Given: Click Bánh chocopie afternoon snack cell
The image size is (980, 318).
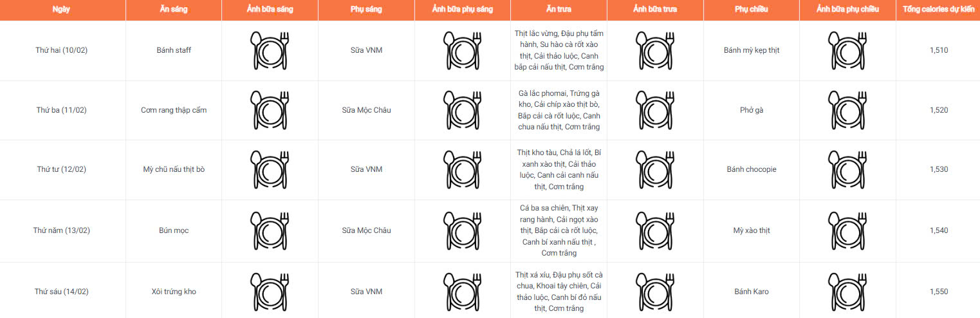Looking at the screenshot, I should (752, 169).
